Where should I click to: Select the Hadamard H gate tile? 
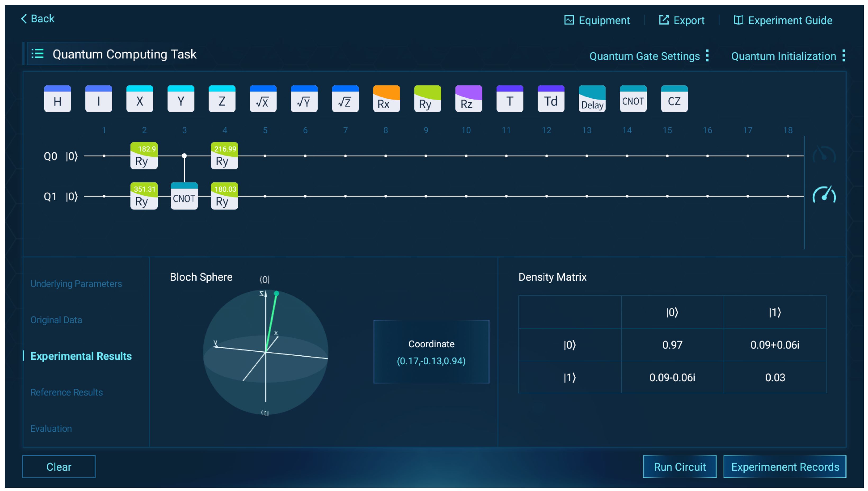coord(57,99)
